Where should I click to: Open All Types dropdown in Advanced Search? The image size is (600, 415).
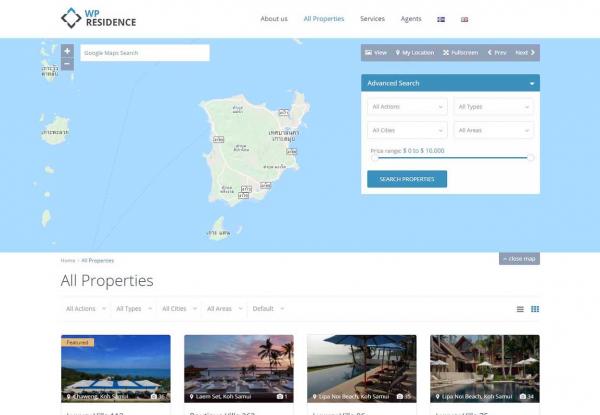pos(494,107)
